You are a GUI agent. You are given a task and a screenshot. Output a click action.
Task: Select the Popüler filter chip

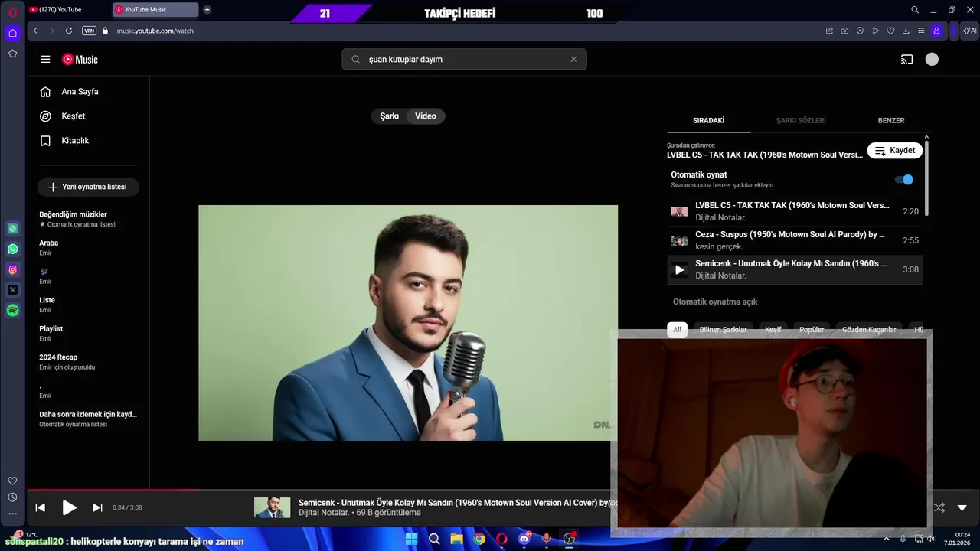pyautogui.click(x=812, y=330)
